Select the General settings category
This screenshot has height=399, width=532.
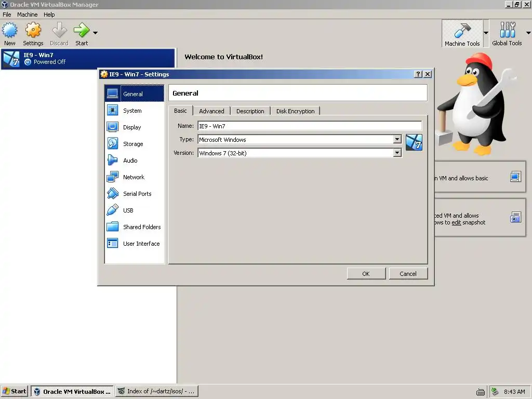[135, 94]
